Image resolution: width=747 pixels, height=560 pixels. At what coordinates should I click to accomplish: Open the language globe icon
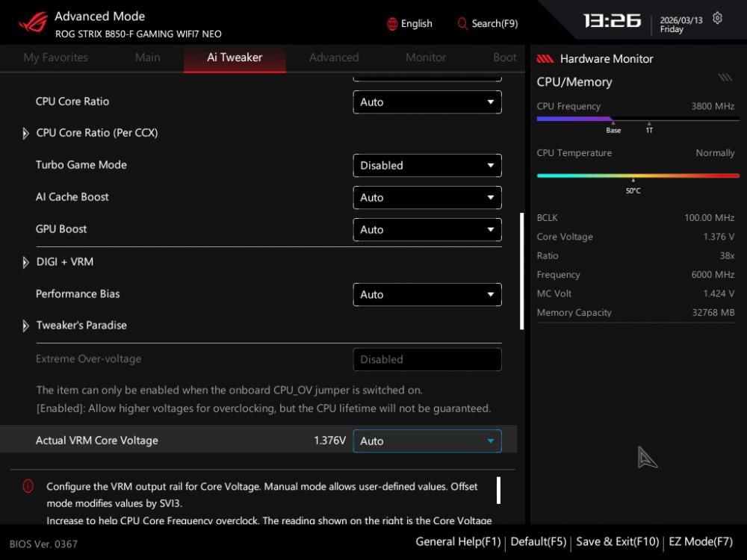392,24
